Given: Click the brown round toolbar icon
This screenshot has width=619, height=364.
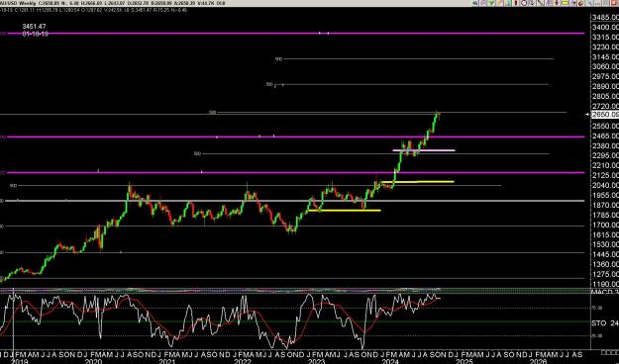Looking at the screenshot, I should click(581, 3).
